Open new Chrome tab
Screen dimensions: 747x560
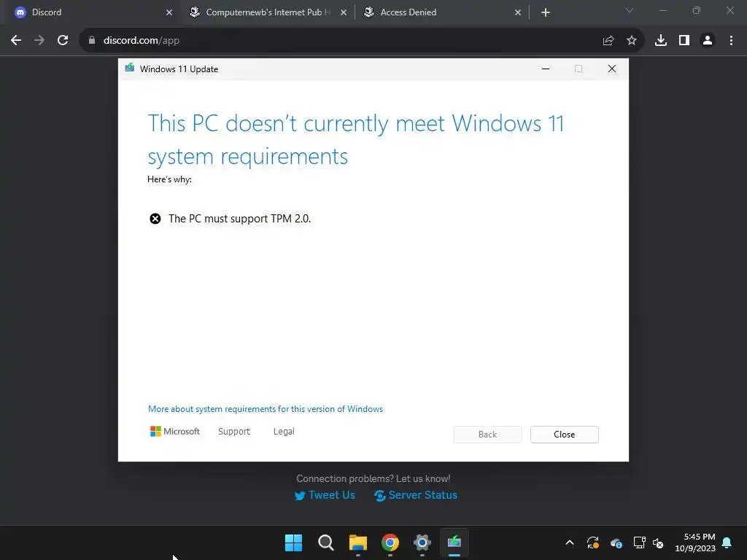[546, 12]
